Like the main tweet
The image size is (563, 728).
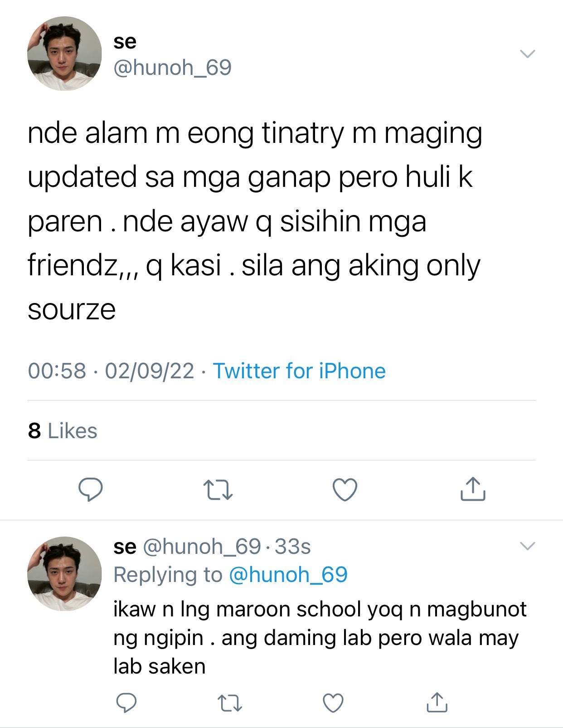click(x=345, y=489)
